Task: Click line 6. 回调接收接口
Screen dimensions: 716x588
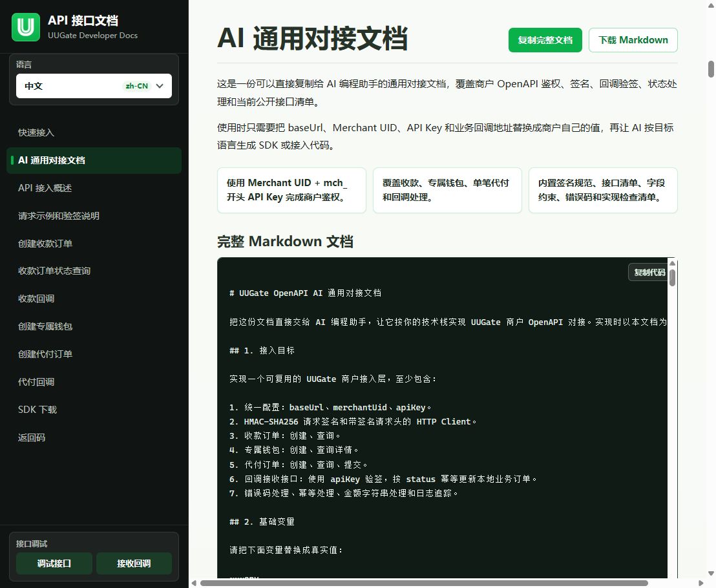Action: point(383,479)
